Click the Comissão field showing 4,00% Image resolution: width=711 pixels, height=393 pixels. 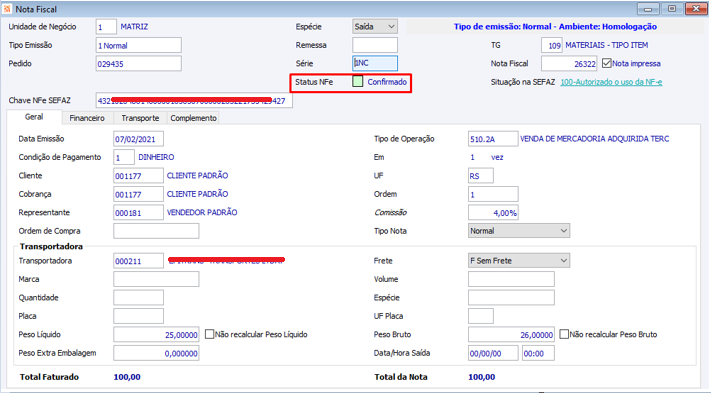493,213
